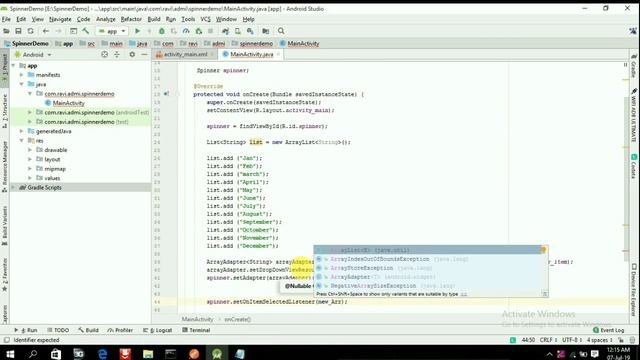This screenshot has height=360, width=640.
Task: Expand the Gradle Scripts node
Action: [x=13, y=188]
